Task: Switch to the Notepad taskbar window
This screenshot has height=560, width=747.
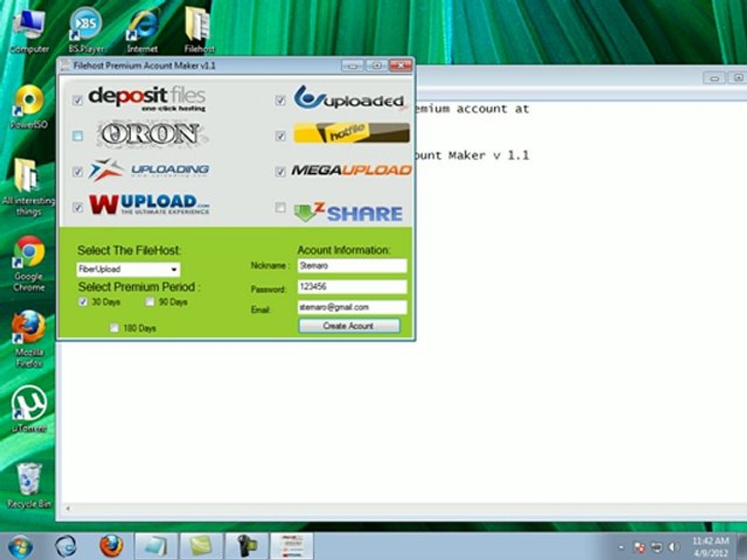Action: click(x=156, y=547)
